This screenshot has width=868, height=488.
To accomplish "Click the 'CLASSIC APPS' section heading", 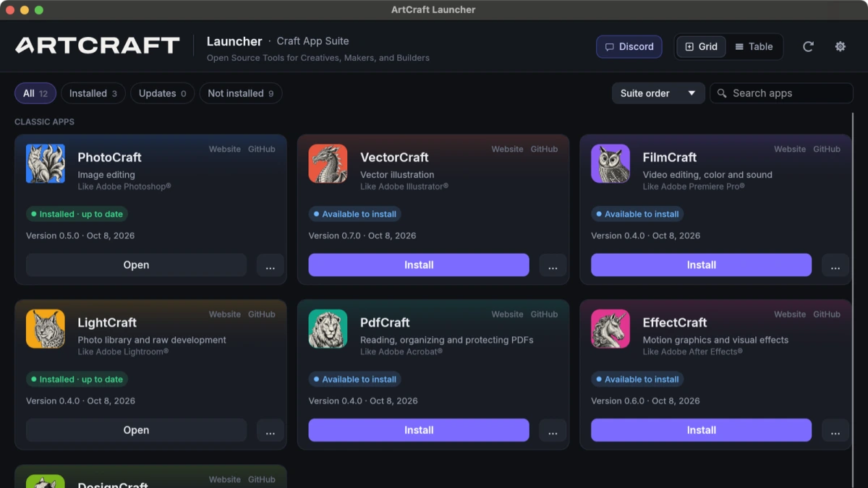I will [x=44, y=122].
